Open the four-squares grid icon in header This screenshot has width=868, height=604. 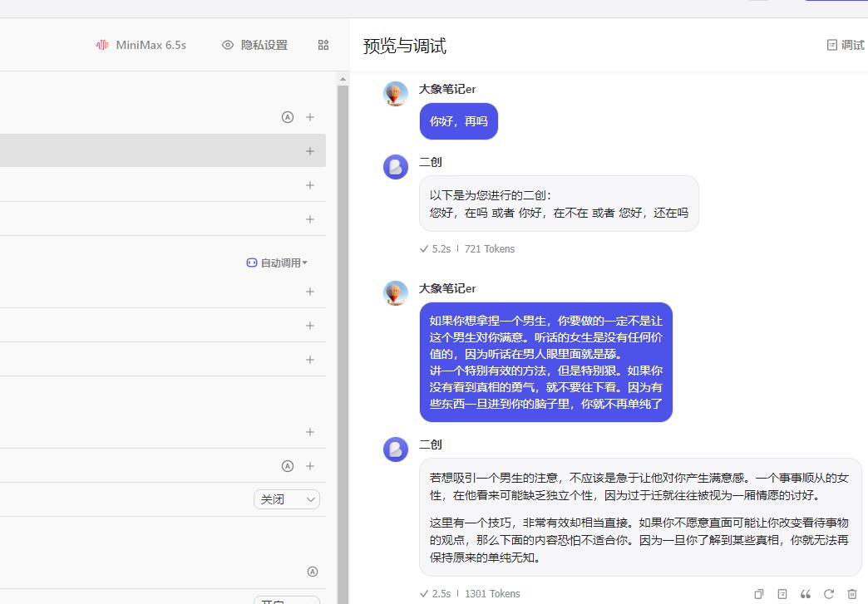point(323,45)
